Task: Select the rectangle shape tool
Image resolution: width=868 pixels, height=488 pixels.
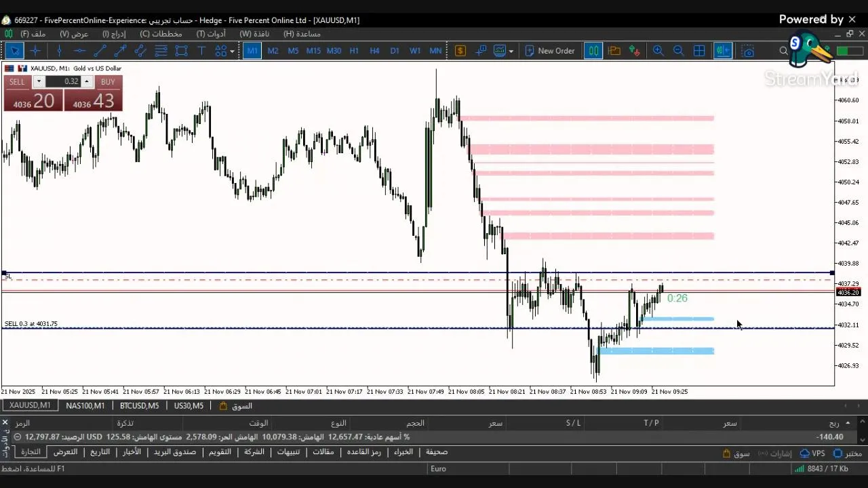Action: coord(181,51)
